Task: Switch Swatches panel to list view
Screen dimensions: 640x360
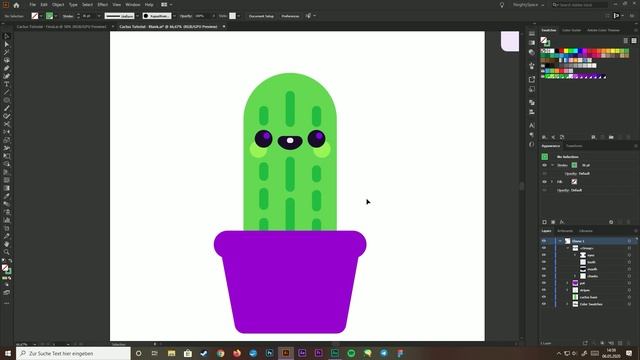Action: pyautogui.click(x=626, y=40)
